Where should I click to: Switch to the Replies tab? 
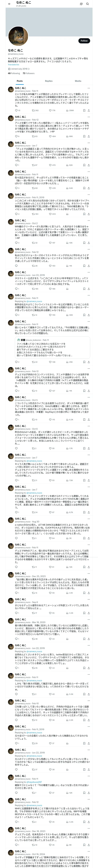(49, 81)
